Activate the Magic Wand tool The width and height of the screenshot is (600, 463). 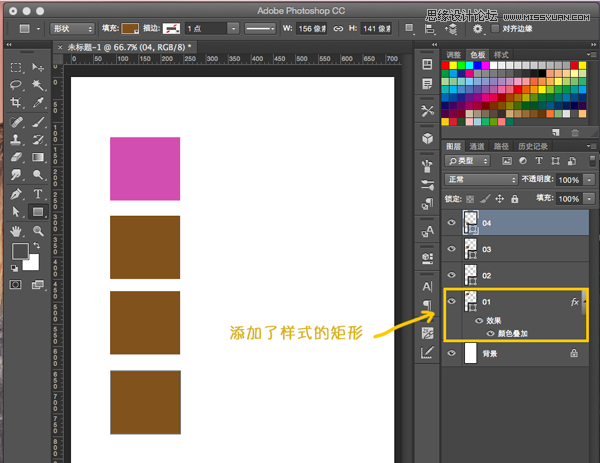point(38,84)
